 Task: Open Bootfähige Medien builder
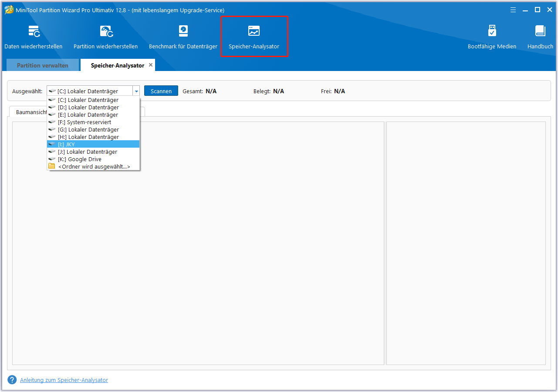coord(492,37)
